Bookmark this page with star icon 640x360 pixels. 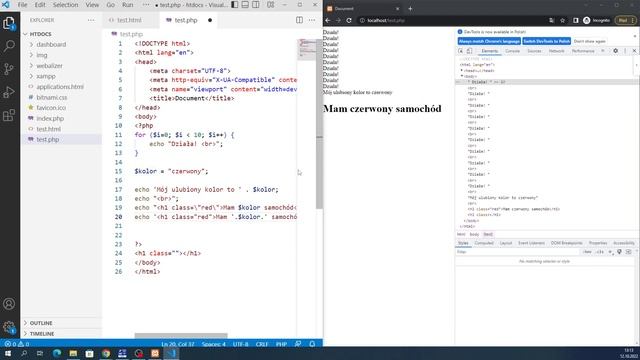pos(562,20)
